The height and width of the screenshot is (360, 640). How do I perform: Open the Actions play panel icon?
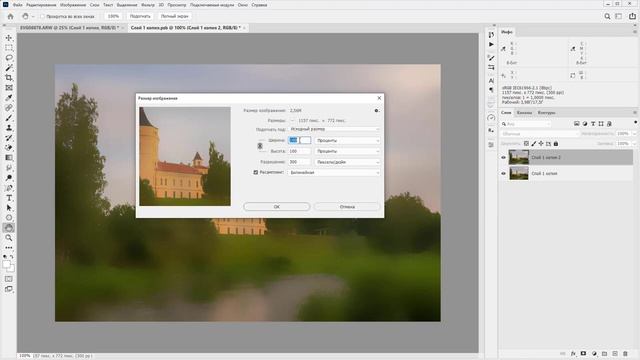click(x=491, y=44)
